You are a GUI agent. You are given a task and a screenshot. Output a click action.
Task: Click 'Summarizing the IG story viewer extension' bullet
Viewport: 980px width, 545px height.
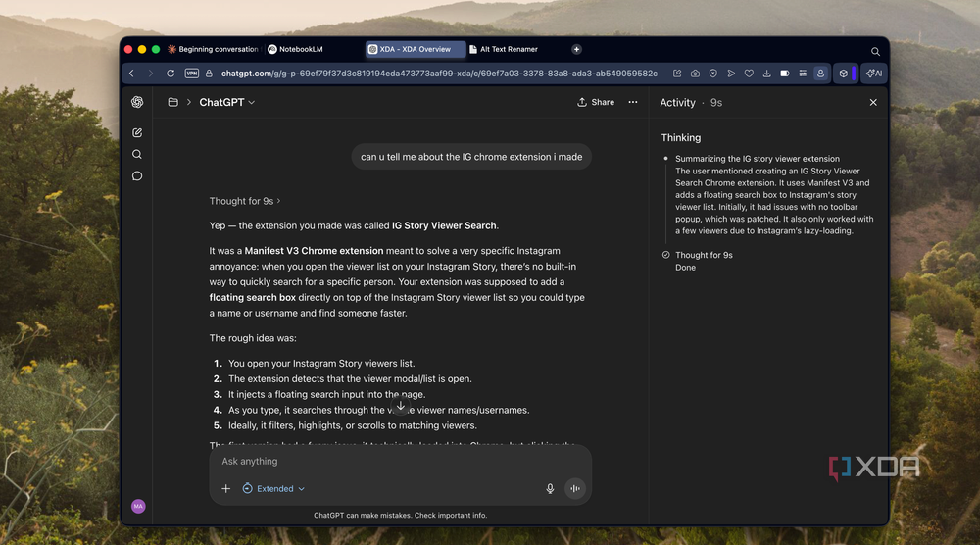pyautogui.click(x=757, y=159)
